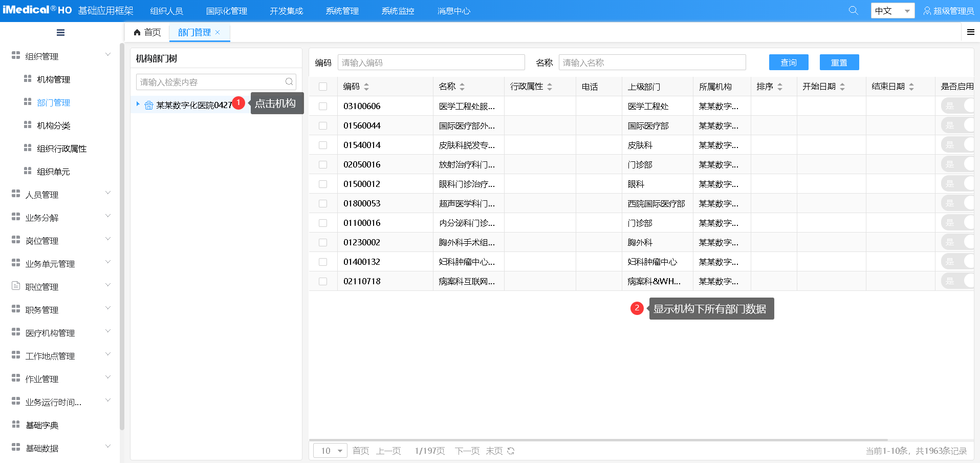Click the 请输入名称 input field
The height and width of the screenshot is (463, 980).
click(652, 62)
